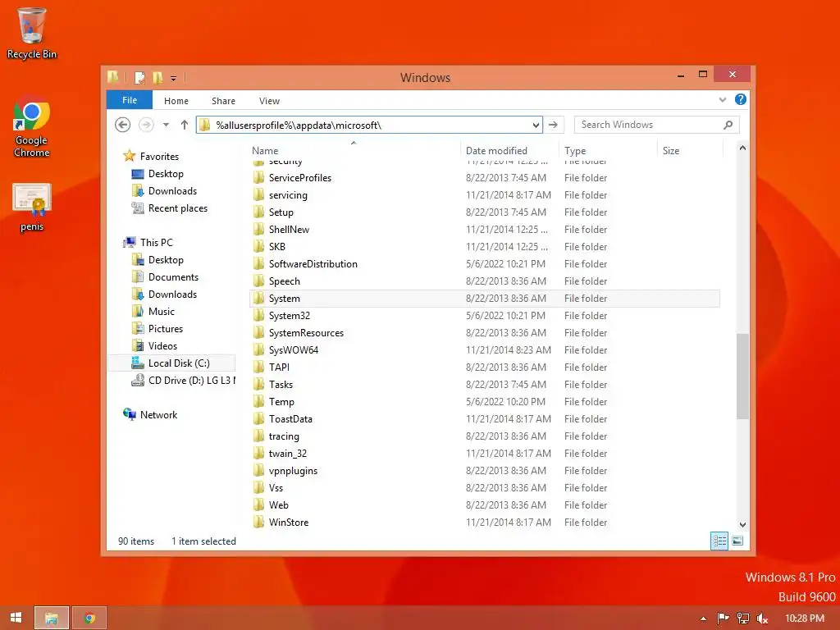Click the New Folder quick access icon
Image resolution: width=840 pixels, height=630 pixels.
[157, 78]
